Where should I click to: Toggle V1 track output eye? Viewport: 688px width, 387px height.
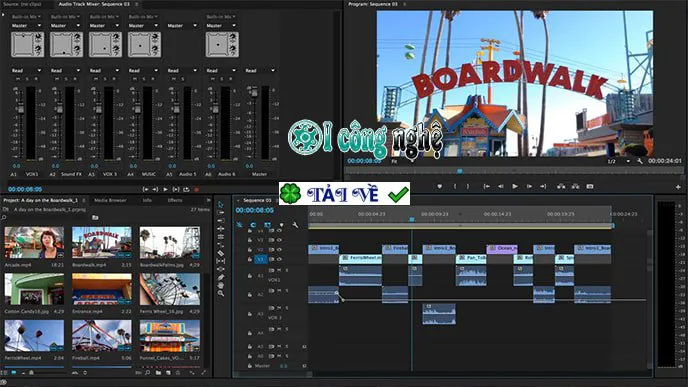279,259
